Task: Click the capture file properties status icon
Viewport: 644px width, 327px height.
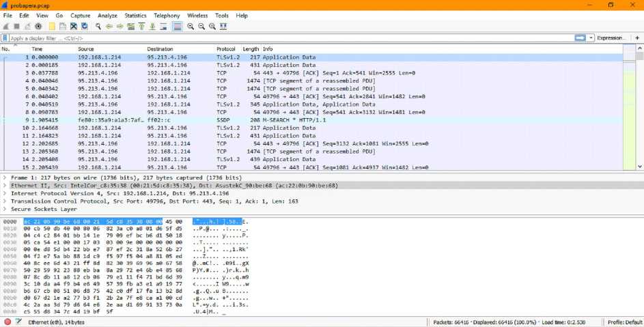Action: [18, 322]
